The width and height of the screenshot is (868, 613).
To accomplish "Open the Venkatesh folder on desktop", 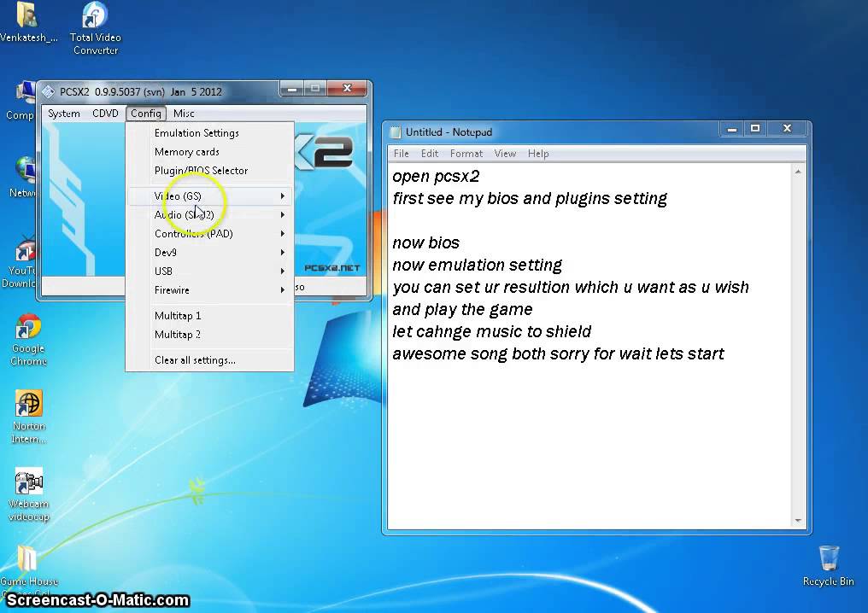I will [26, 22].
